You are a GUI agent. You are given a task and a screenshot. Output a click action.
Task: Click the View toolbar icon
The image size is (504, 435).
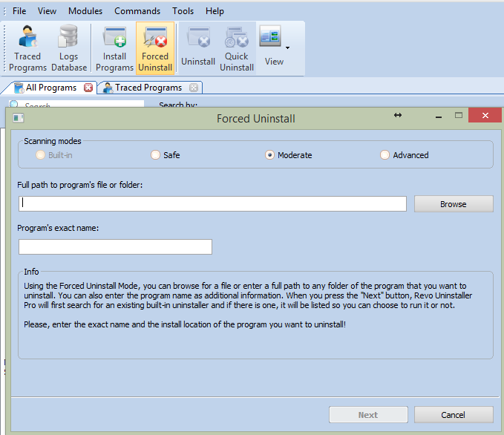point(270,48)
